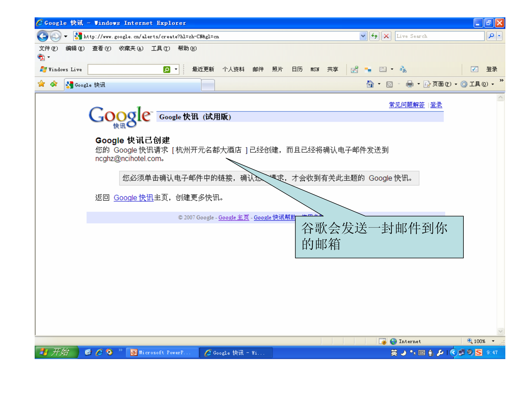
Task: Click the Add to Favorites icon
Action: point(54,84)
